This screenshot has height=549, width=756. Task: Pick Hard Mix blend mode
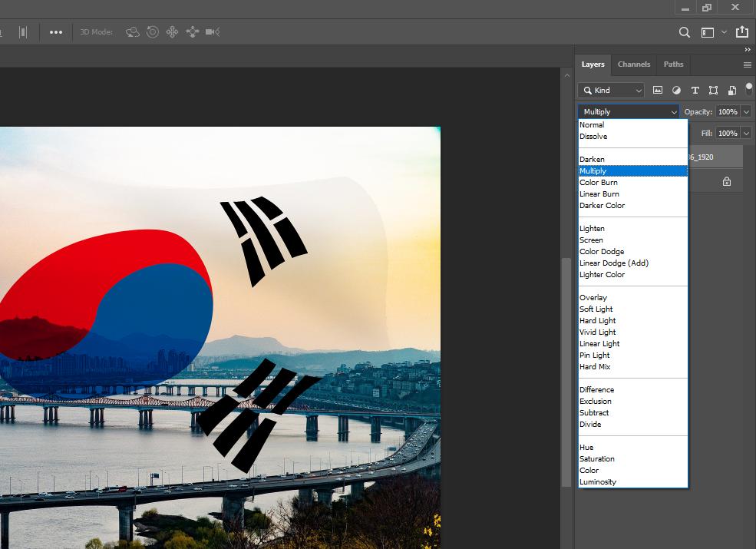[x=632, y=367]
